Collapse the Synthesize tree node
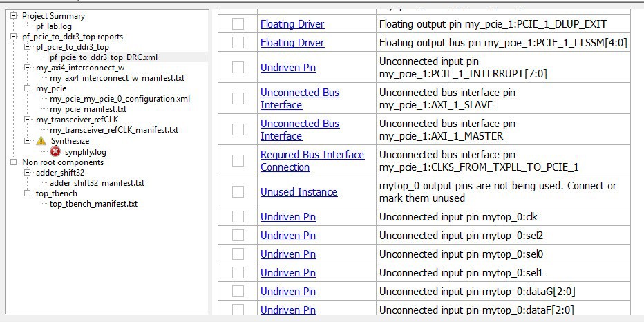Image resolution: width=644 pixels, height=322 pixels. tap(28, 141)
